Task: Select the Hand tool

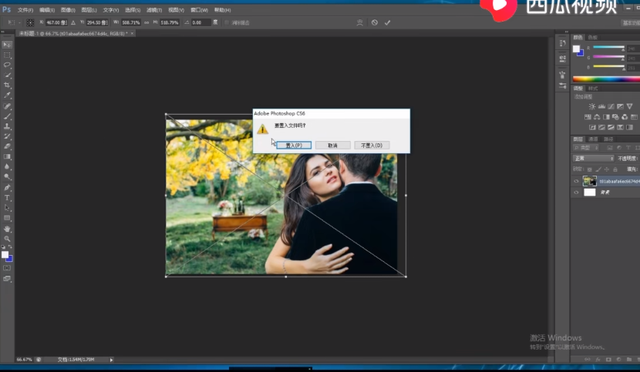Action: [7, 229]
